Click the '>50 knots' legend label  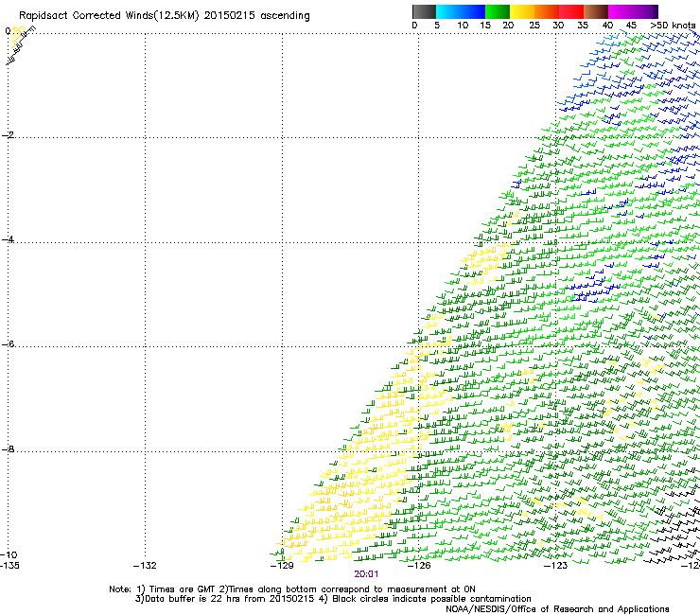pyautogui.click(x=673, y=26)
